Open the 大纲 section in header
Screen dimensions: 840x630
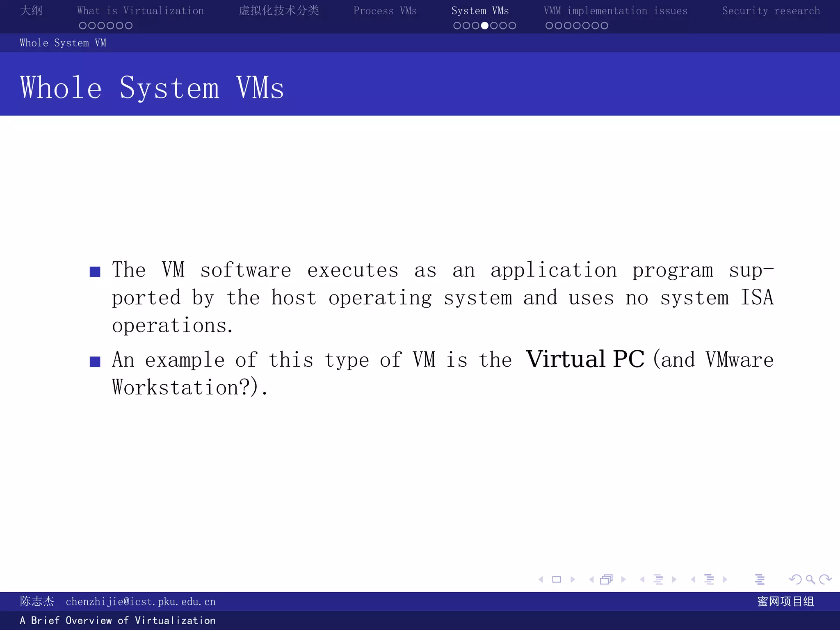tap(31, 10)
